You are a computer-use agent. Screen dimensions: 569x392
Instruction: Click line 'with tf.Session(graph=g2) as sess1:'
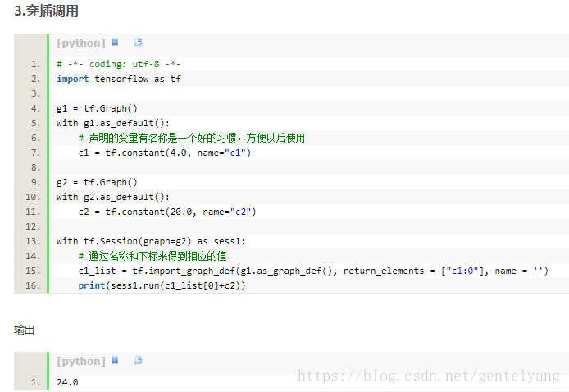tap(151, 241)
